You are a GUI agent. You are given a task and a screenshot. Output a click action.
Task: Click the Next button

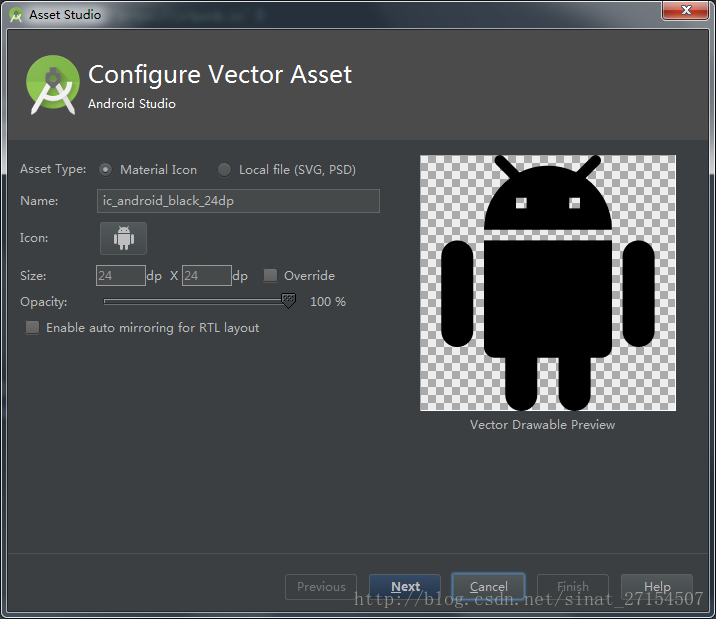tap(405, 587)
